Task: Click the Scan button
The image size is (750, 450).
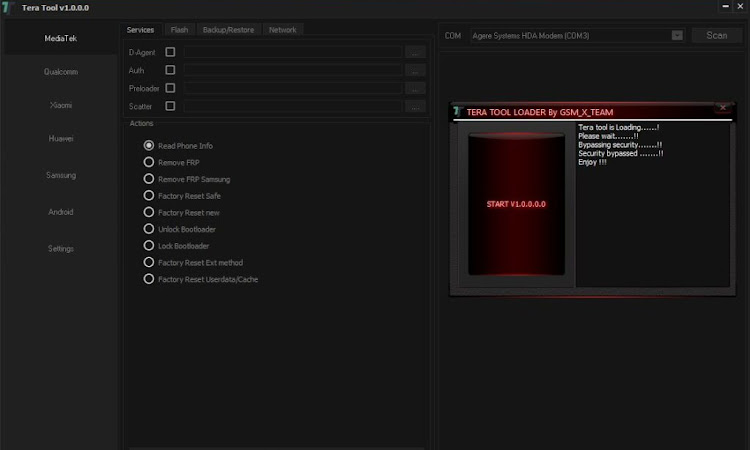Action: click(x=717, y=35)
